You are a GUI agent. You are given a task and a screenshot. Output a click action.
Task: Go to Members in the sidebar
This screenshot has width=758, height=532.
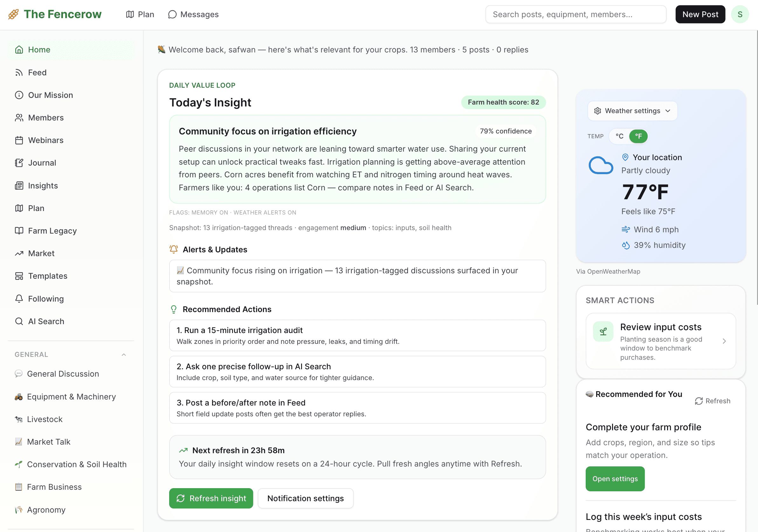[x=71, y=118]
